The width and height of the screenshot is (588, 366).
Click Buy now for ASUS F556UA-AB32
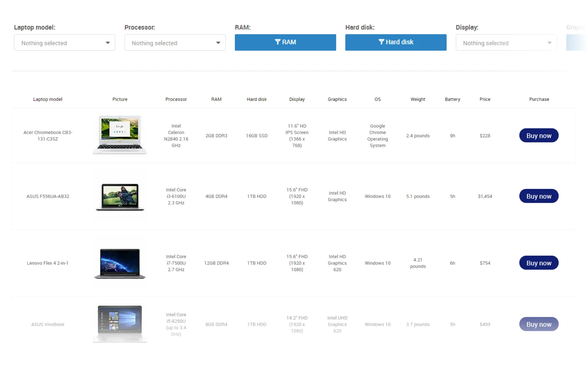[539, 196]
